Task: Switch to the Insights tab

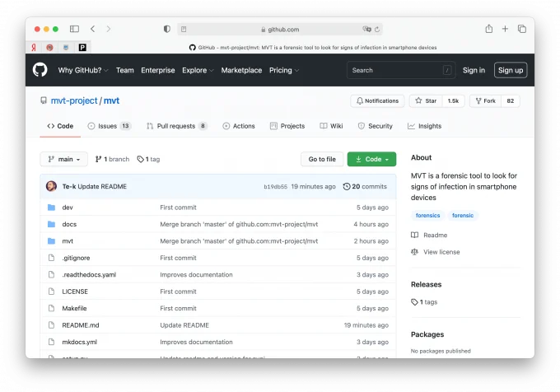Action: [x=425, y=126]
